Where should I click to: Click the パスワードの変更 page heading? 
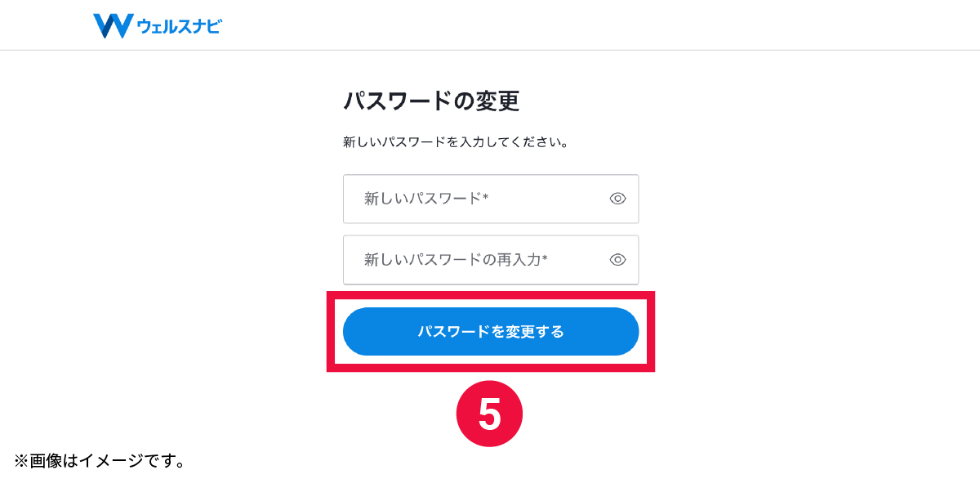coord(431,101)
